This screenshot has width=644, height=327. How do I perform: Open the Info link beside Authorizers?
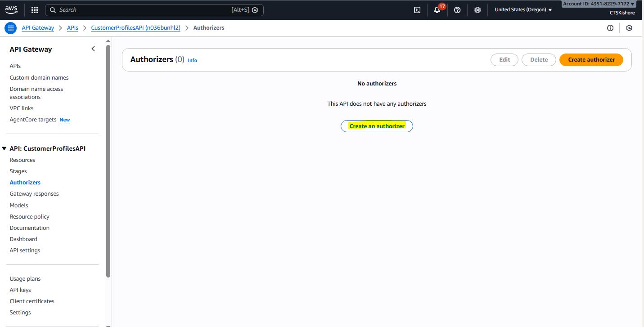pos(192,60)
